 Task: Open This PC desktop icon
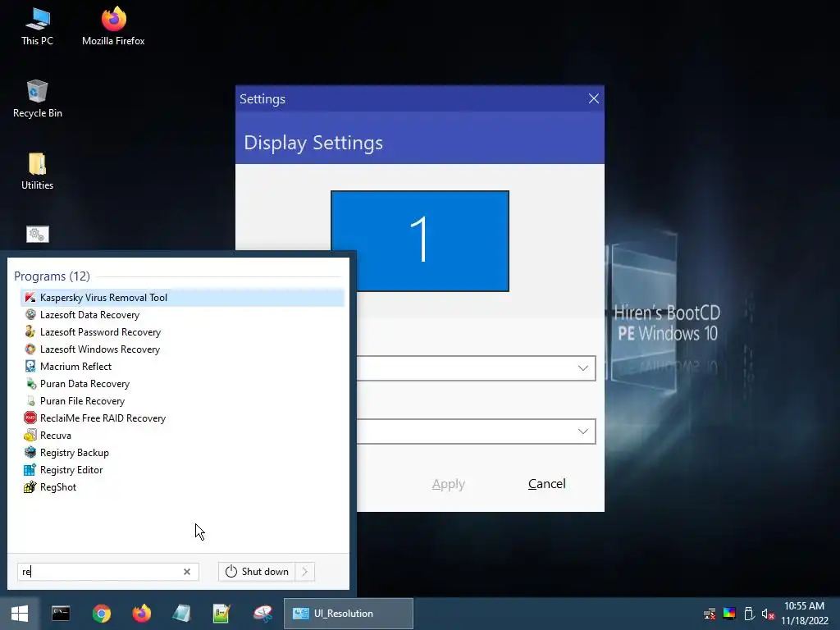tap(38, 27)
